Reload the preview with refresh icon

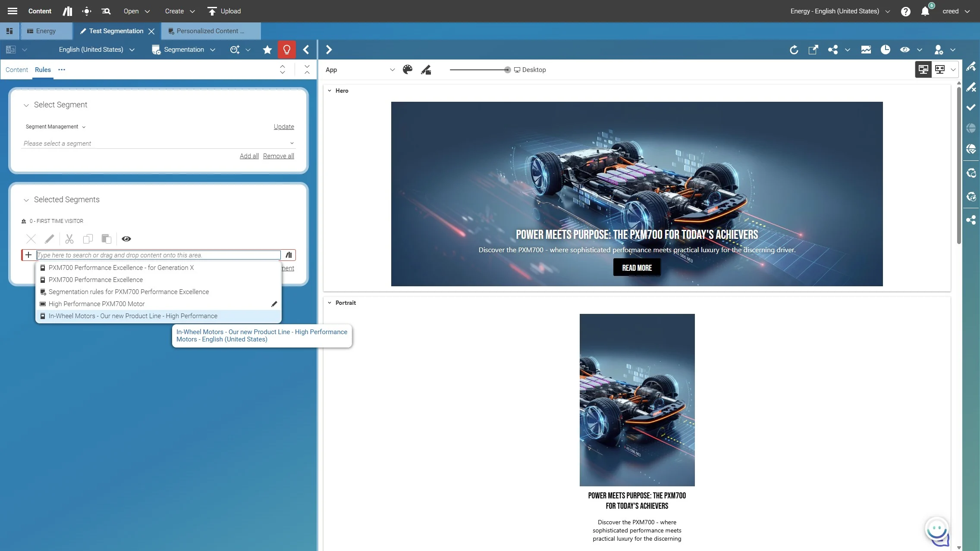pos(794,50)
